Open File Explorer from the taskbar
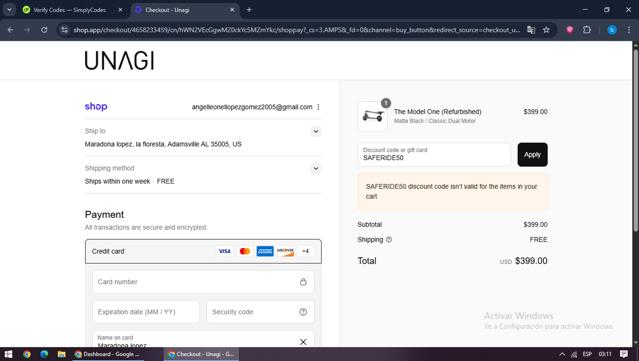Image resolution: width=639 pixels, height=361 pixels. (x=62, y=354)
